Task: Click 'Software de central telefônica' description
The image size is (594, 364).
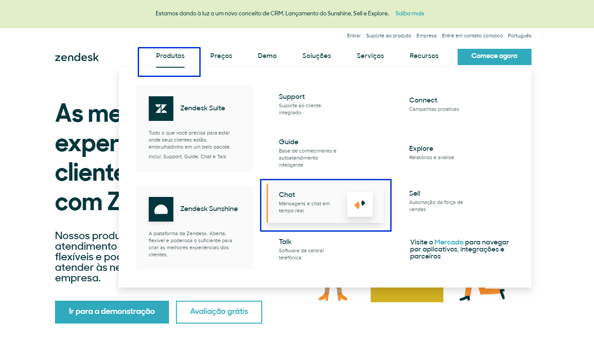Action: point(301,254)
